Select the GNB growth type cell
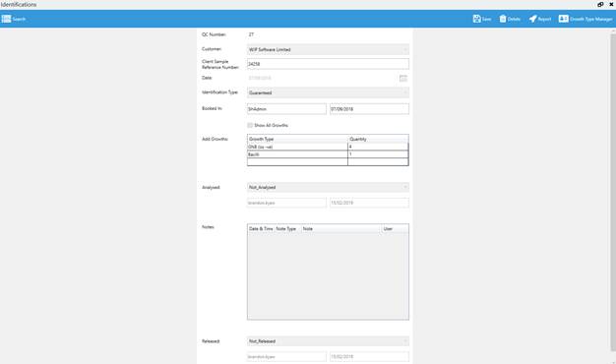The image size is (616, 364). pyautogui.click(x=297, y=147)
